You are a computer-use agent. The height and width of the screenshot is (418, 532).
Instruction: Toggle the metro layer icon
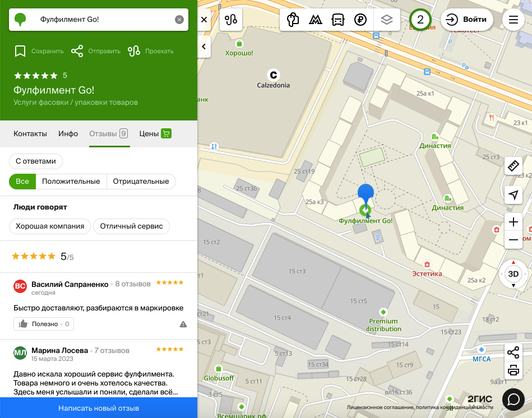[x=315, y=20]
